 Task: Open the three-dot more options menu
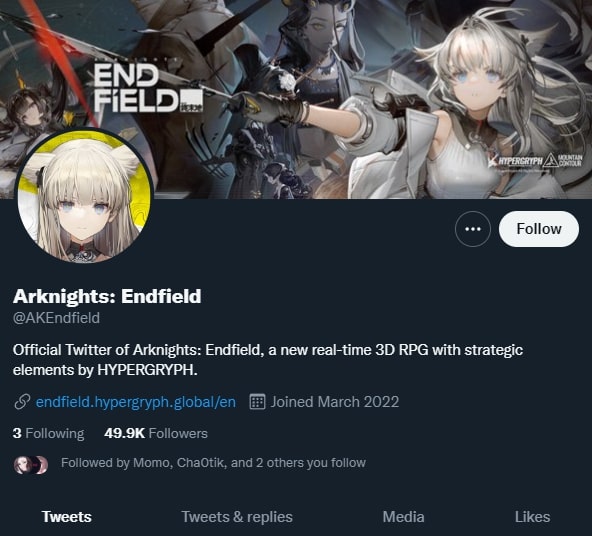click(x=473, y=229)
